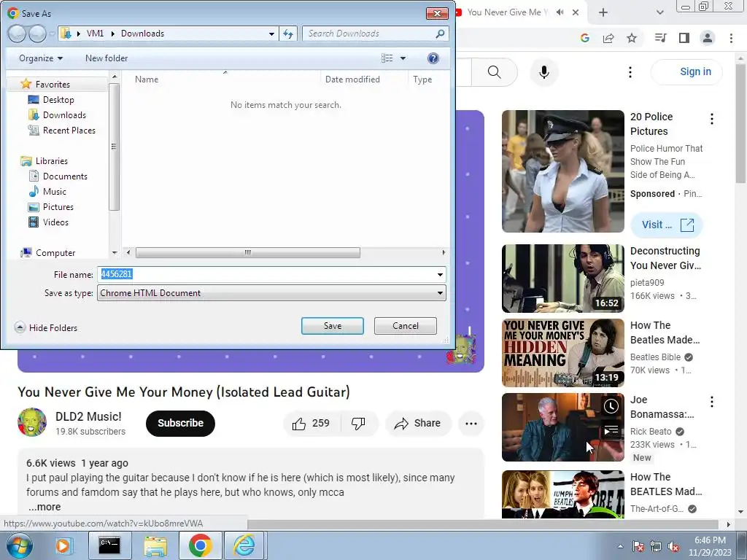The height and width of the screenshot is (560, 747).
Task: Collapse the dialog with Hide Folders
Action: (x=46, y=327)
